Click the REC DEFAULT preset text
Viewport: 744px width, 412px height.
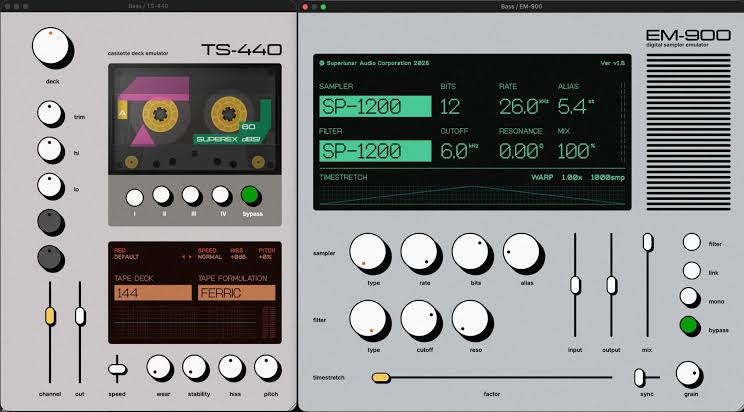pyautogui.click(x=126, y=253)
